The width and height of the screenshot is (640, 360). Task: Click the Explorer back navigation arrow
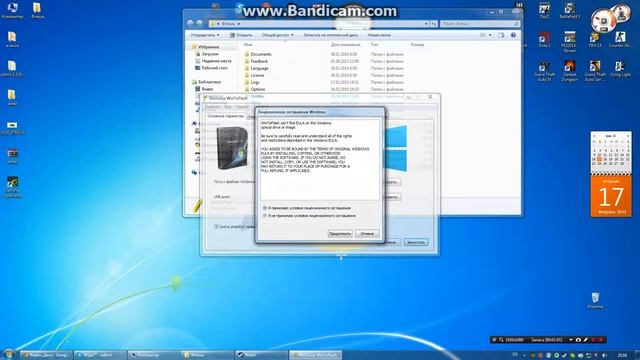191,23
